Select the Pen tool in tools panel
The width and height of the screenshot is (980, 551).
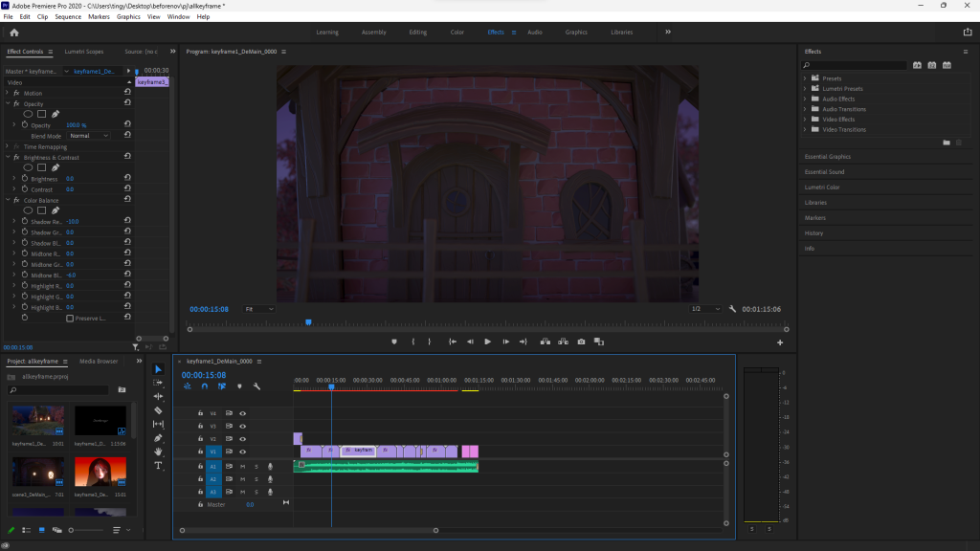click(158, 438)
